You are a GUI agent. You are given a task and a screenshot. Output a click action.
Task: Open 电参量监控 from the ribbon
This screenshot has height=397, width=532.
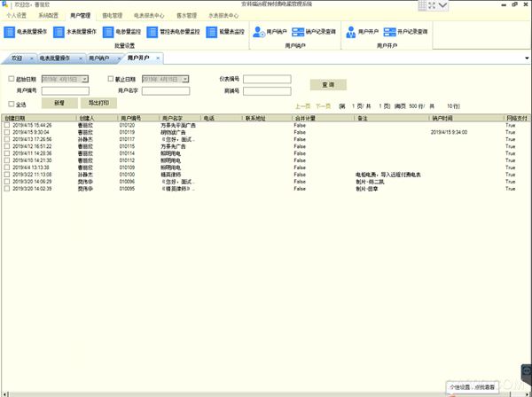tap(111, 33)
